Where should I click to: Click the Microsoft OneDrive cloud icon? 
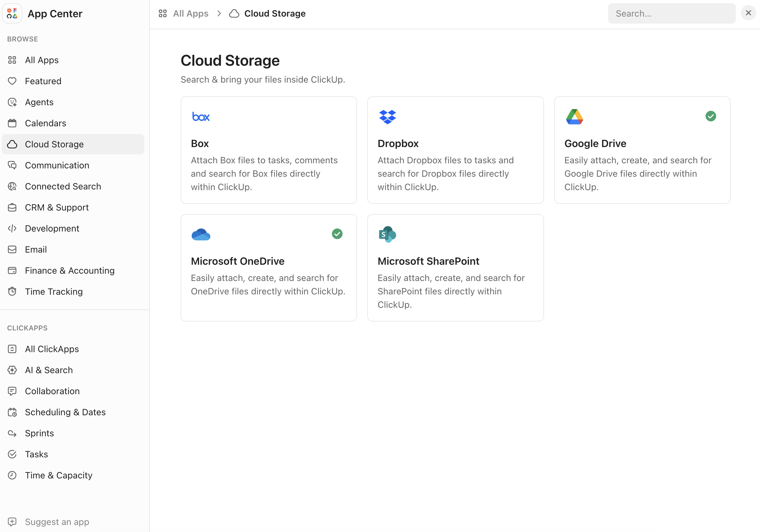pyautogui.click(x=201, y=234)
